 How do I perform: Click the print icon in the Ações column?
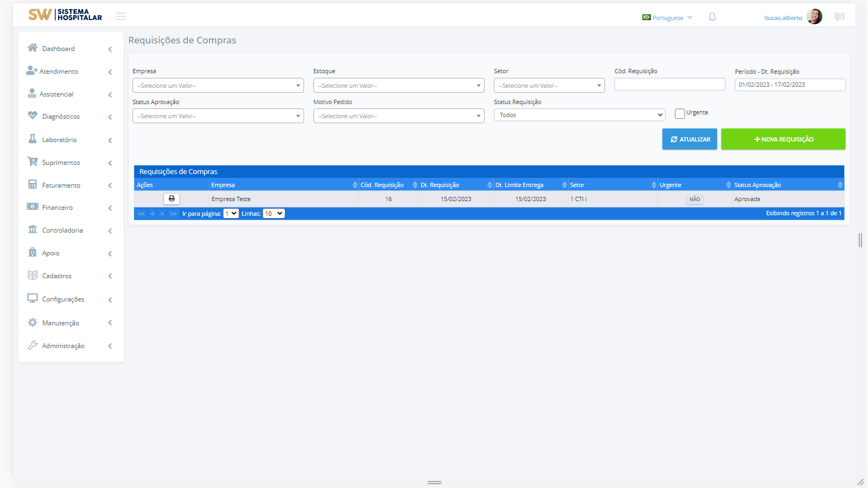pos(171,199)
